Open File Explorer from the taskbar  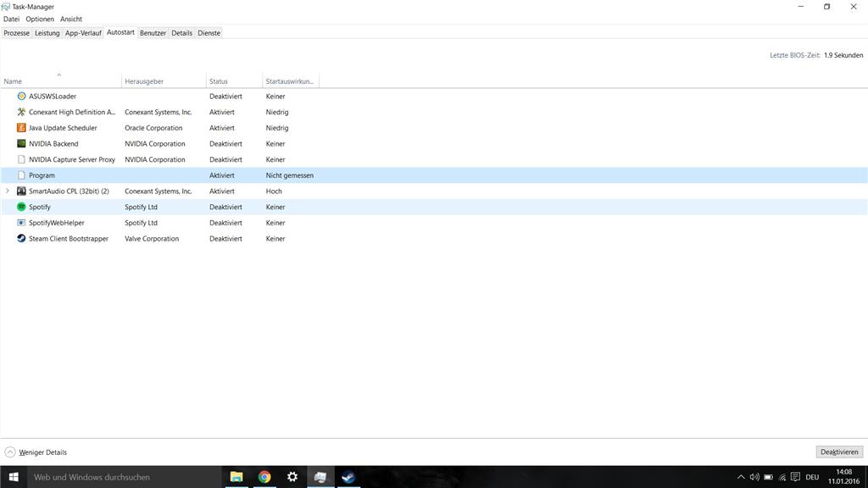point(236,477)
